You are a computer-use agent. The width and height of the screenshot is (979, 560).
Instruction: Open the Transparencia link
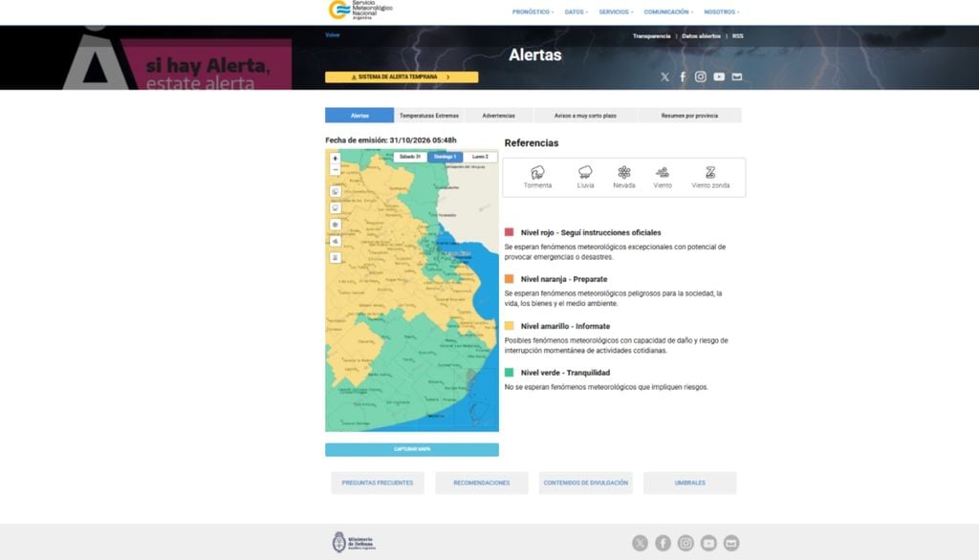click(x=651, y=36)
